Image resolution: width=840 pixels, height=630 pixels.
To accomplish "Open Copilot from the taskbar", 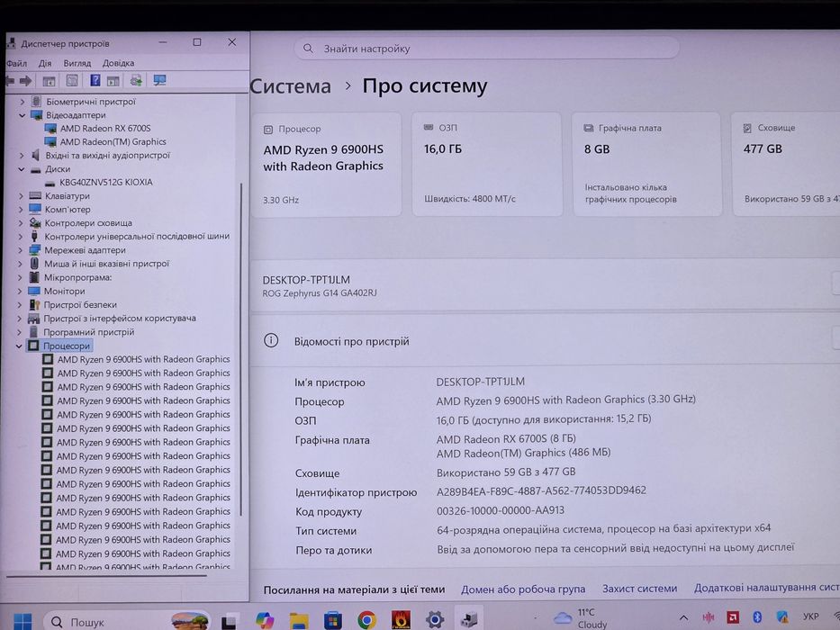I will pos(264,620).
